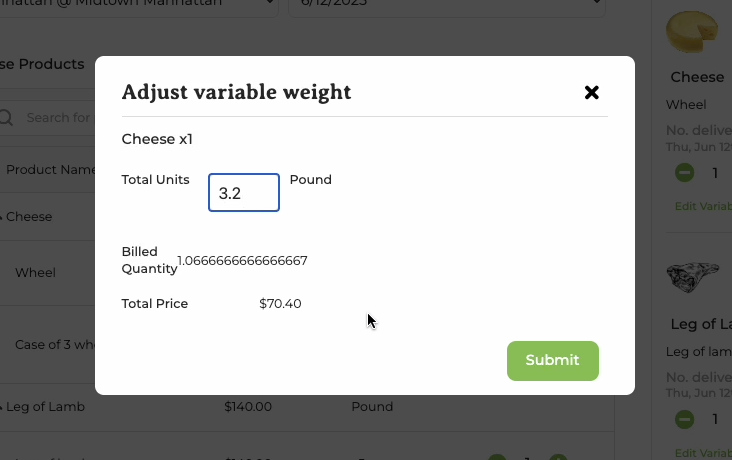The height and width of the screenshot is (460, 732).
Task: Open Edit Variable link under Cheese
Action: click(x=703, y=206)
